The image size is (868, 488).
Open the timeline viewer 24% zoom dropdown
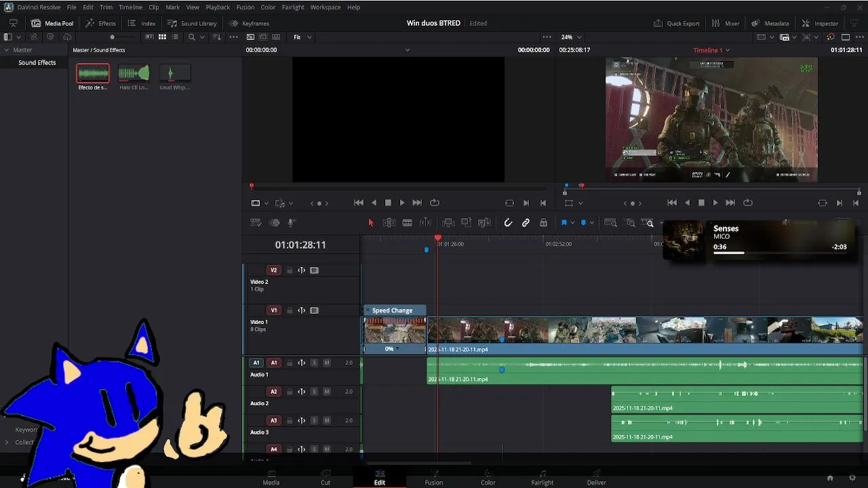point(571,37)
